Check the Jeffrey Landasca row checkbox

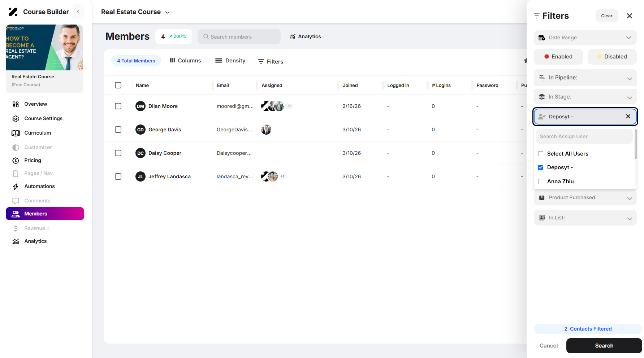point(118,176)
